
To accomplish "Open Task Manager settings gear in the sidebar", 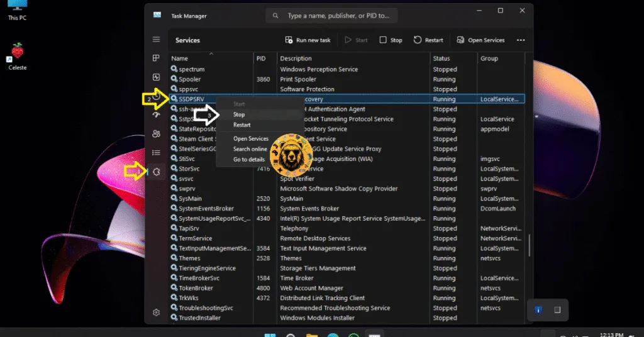I will 156,312.
